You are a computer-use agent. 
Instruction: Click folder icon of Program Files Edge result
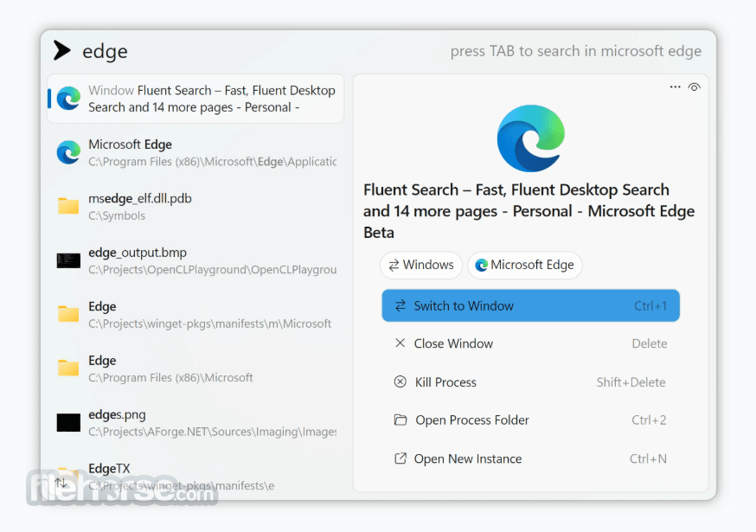[x=68, y=368]
